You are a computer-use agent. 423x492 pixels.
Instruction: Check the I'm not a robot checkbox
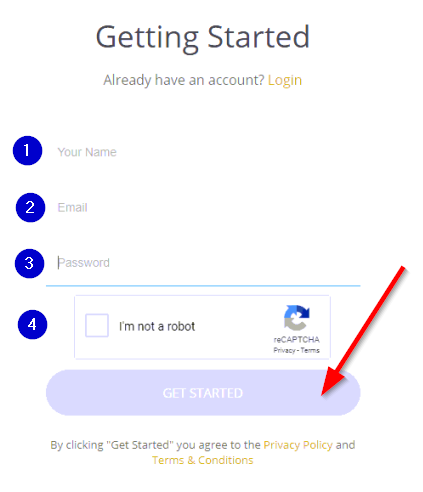97,325
